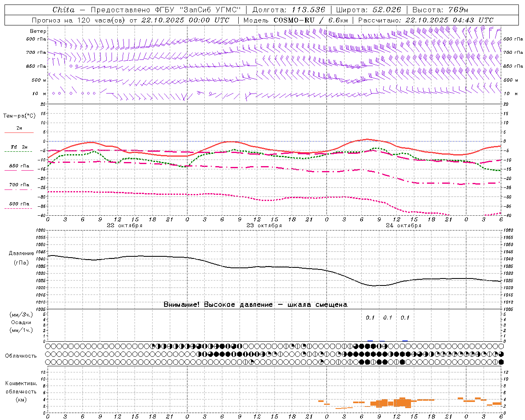Click the 10 м wind level label at left
Image resolution: width=525 pixels, height=420 pixels.
[39, 94]
